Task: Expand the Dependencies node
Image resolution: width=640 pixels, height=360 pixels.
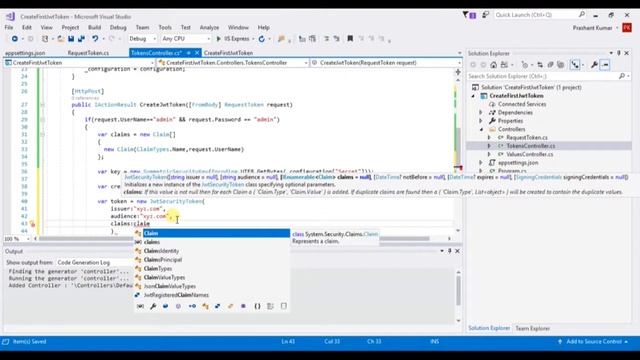Action: click(481, 113)
